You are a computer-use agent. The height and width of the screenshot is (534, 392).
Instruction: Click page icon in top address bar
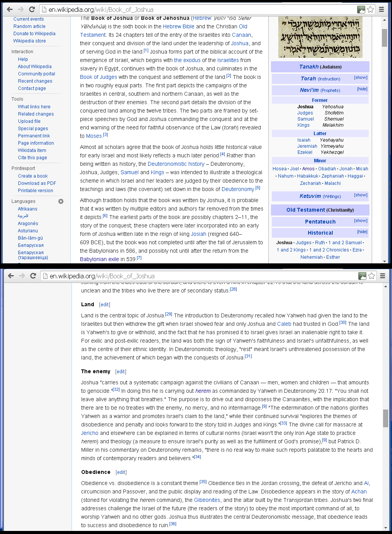click(x=44, y=10)
